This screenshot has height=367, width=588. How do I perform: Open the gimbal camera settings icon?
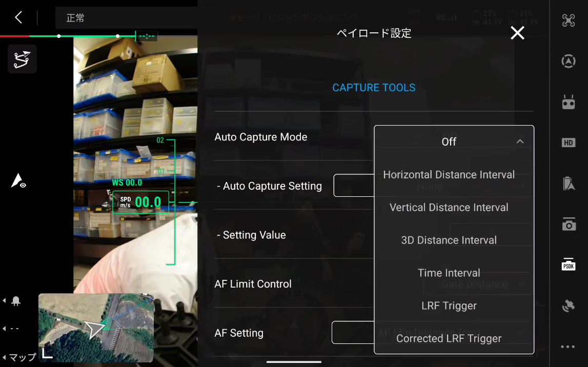tap(569, 224)
